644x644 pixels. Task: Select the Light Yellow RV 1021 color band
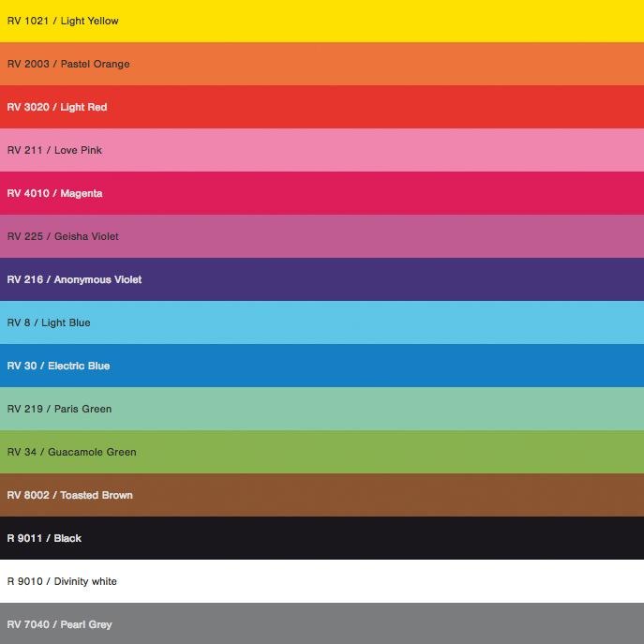(322, 21)
